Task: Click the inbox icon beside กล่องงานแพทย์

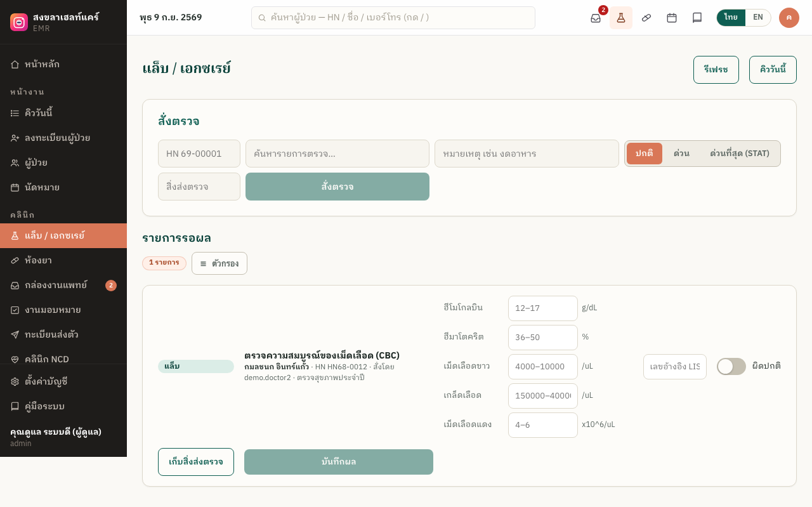Action: pyautogui.click(x=15, y=285)
